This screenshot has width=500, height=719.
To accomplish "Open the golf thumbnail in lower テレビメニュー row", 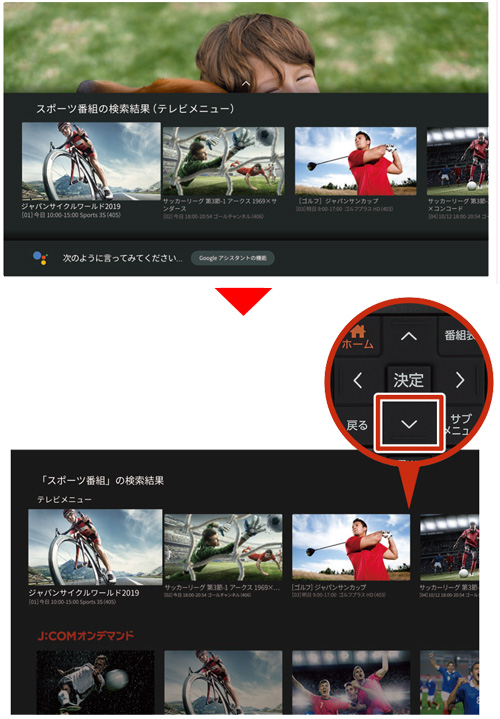I will 351,548.
